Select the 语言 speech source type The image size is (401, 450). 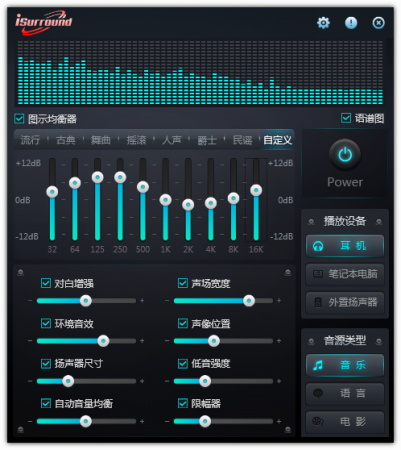pyautogui.click(x=345, y=393)
